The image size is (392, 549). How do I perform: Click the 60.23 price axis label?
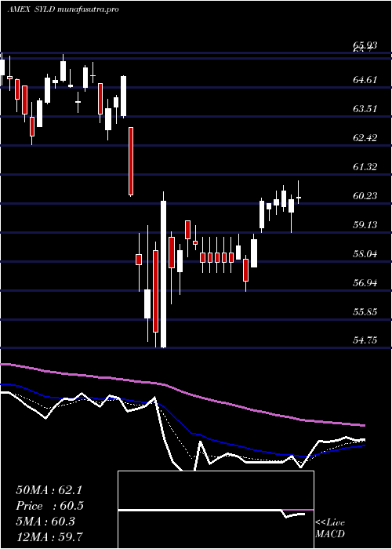pos(365,196)
